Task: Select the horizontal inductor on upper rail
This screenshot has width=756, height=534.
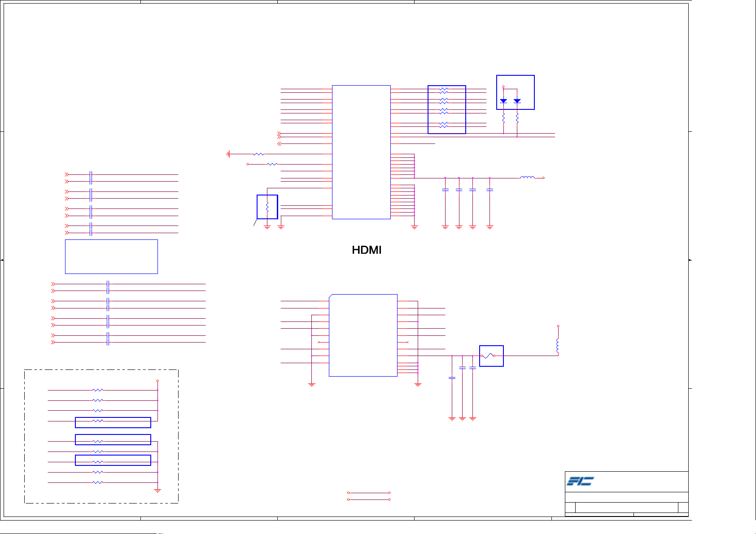Action: click(527, 178)
